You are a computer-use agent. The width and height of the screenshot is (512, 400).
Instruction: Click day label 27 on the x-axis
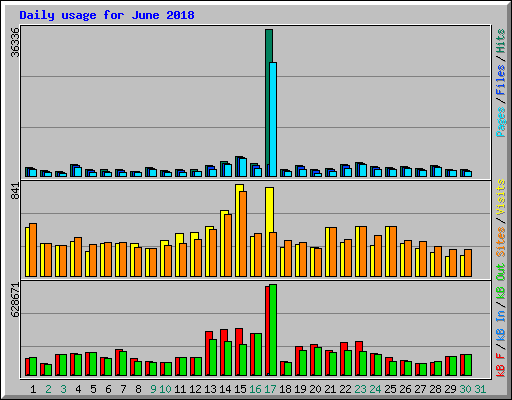pos(420,389)
